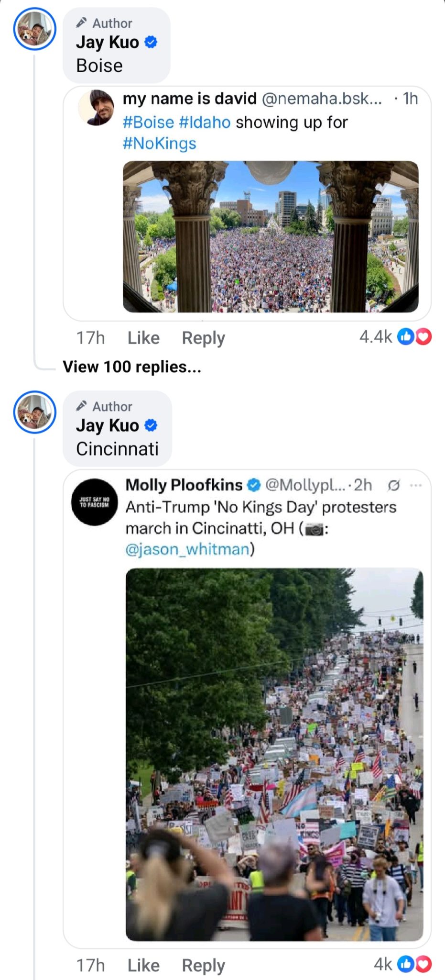Viewport: 445px width, 980px height.
Task: View reaction icons on the Boise comment
Action: point(414,337)
